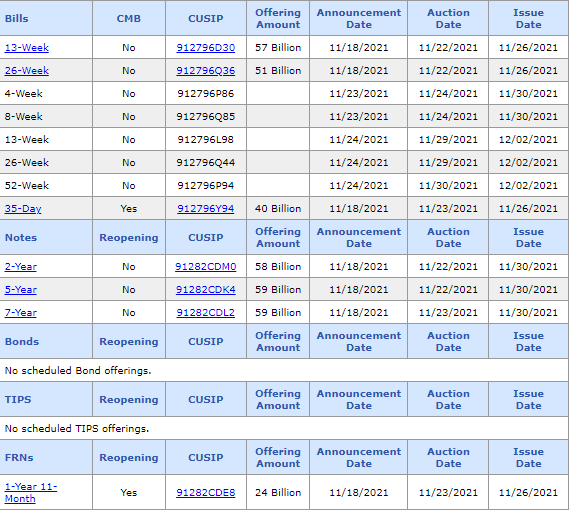Viewport: 570px width, 515px height.
Task: Open the 1-Year 11-Month FRN link
Action: tap(31, 492)
